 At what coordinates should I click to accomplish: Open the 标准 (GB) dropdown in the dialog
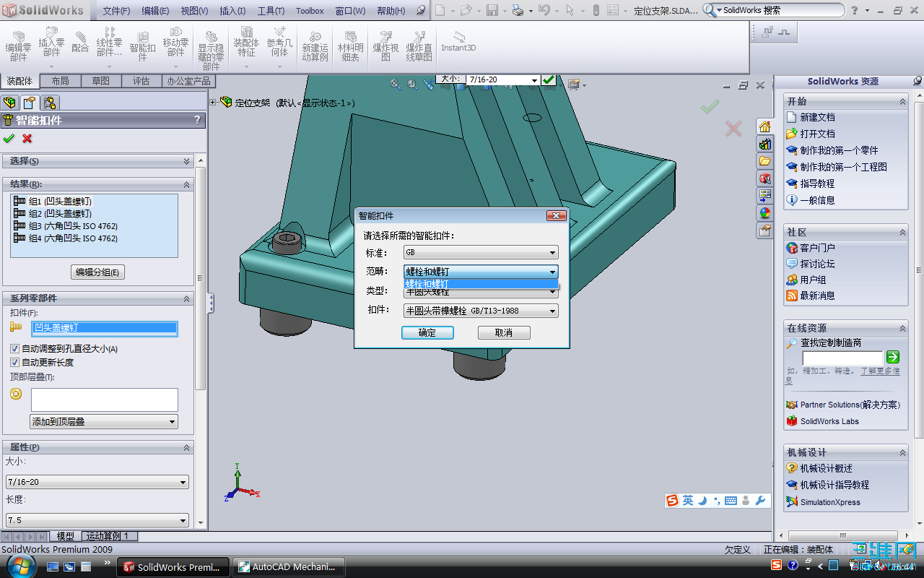click(481, 252)
